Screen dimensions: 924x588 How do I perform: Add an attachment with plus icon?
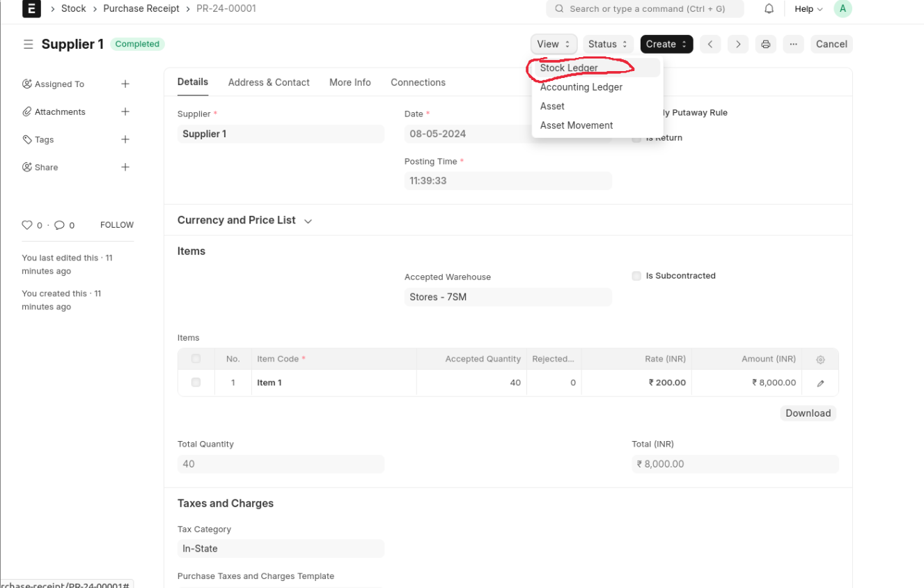point(125,111)
